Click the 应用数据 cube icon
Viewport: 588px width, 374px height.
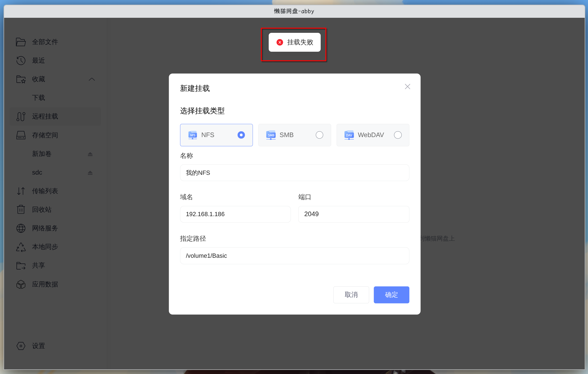pyautogui.click(x=21, y=284)
